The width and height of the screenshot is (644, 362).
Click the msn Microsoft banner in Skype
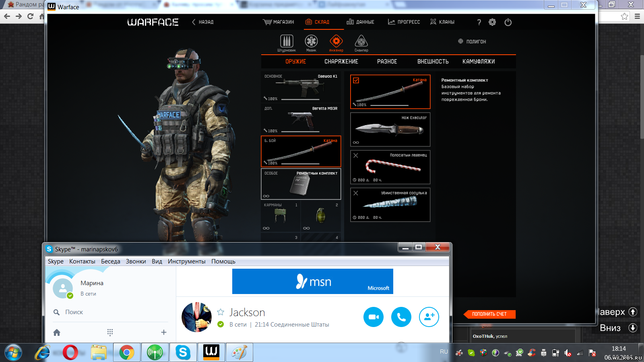(313, 282)
